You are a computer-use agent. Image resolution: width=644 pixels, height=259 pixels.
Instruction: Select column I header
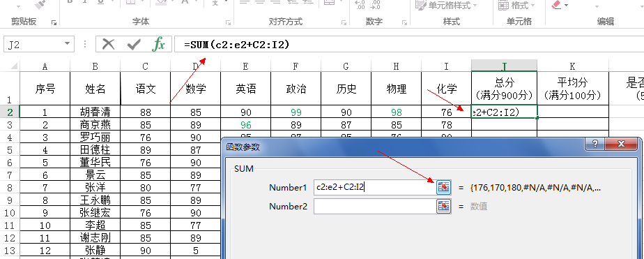point(446,66)
